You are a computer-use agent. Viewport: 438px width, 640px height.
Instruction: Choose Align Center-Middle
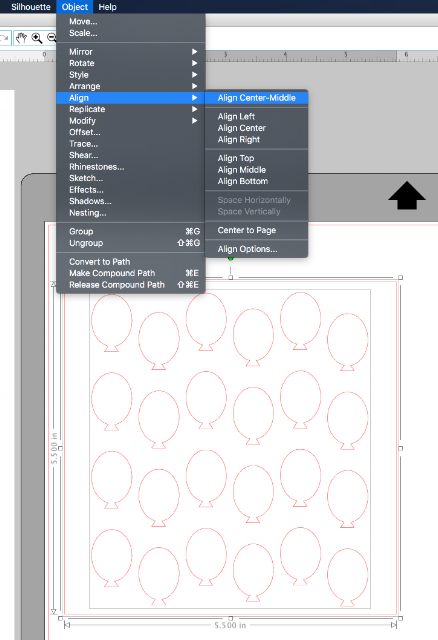point(256,98)
